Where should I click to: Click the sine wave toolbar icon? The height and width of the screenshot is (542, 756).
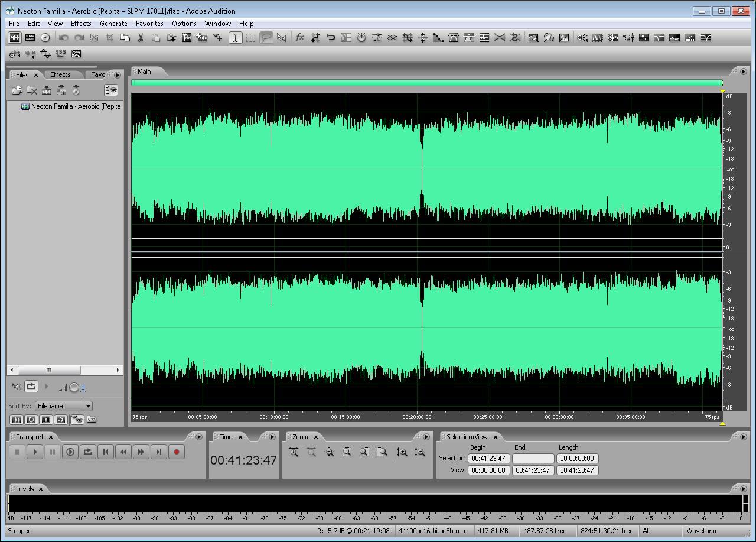(45, 53)
